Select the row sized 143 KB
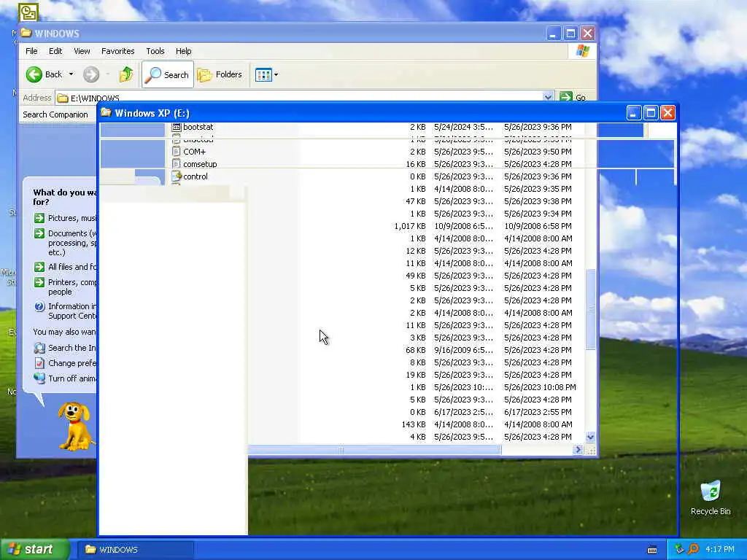The height and width of the screenshot is (560, 747). [x=414, y=424]
